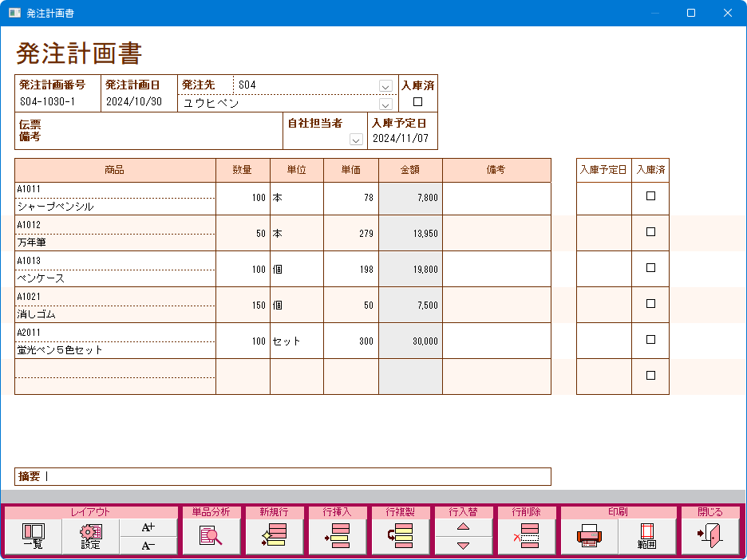Set print range with 範囲 button
Image resolution: width=747 pixels, height=560 pixels.
(646, 536)
